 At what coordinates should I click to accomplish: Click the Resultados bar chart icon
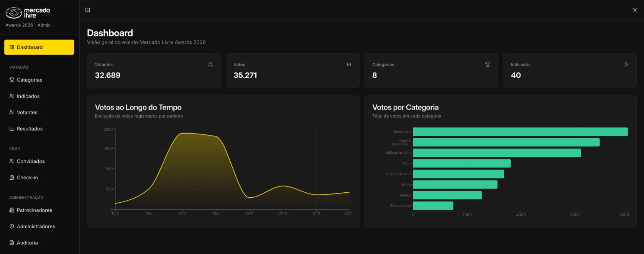click(x=12, y=129)
